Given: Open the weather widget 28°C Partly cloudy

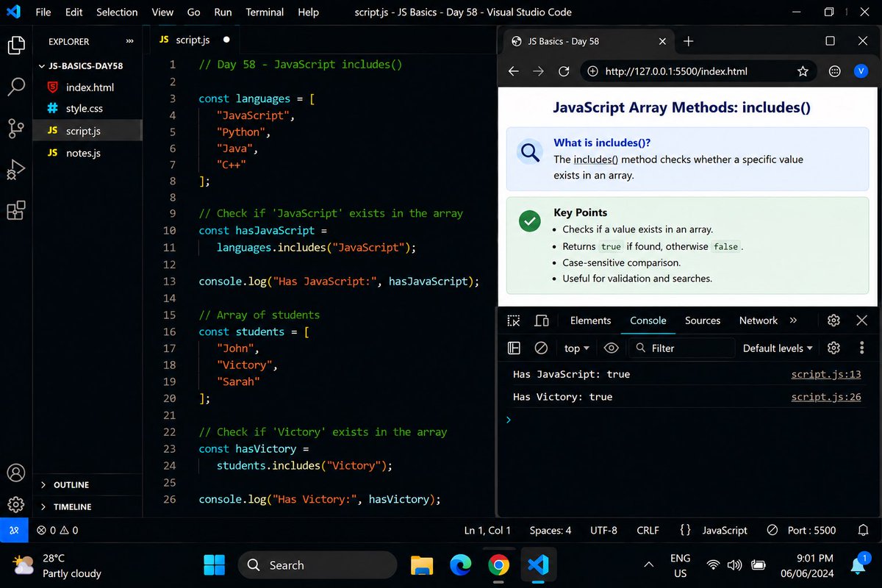Looking at the screenshot, I should pyautogui.click(x=57, y=565).
